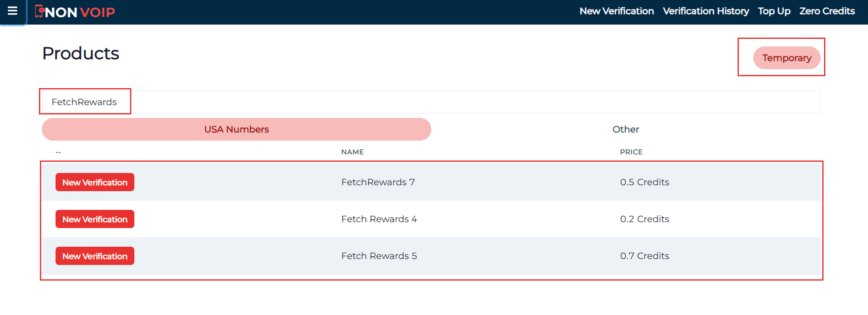
Task: Click the NAME column header
Action: pos(352,152)
